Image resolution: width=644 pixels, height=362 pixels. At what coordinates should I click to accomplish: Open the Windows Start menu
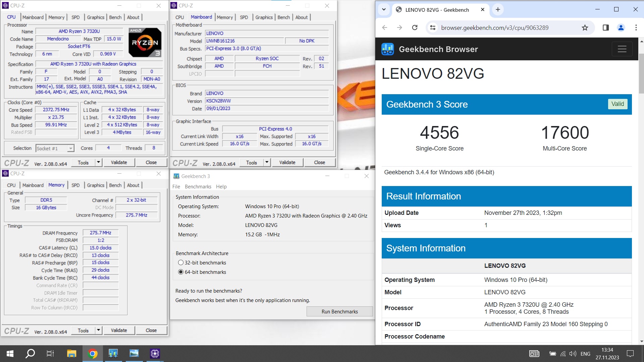tap(10, 354)
